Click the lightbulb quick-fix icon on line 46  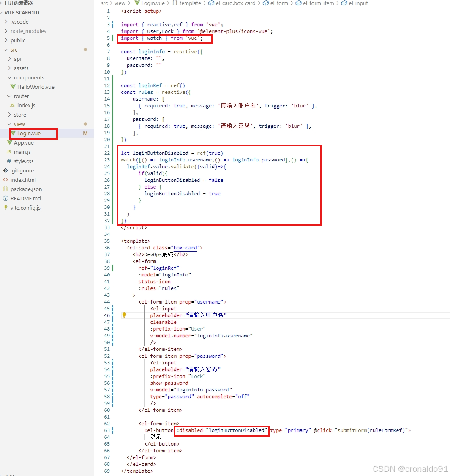pos(124,315)
